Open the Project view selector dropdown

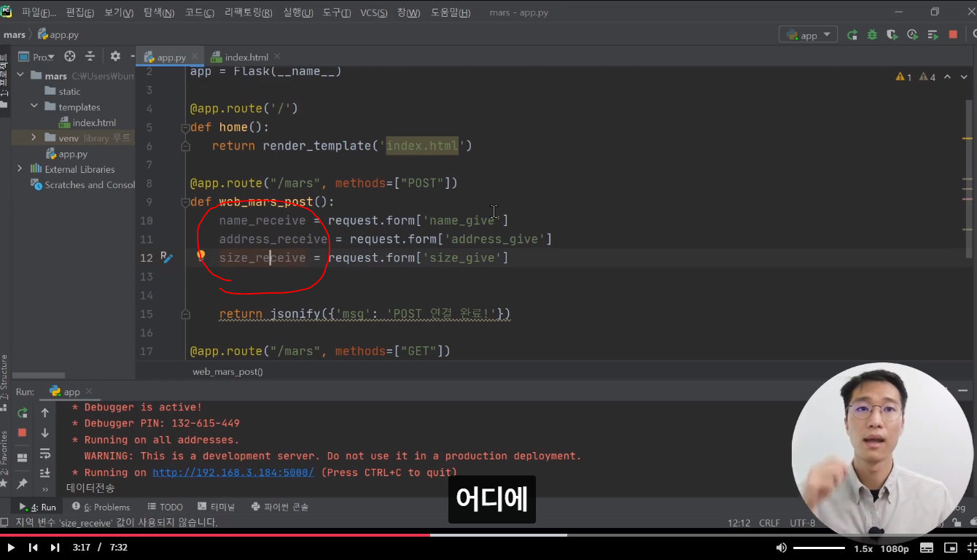36,57
